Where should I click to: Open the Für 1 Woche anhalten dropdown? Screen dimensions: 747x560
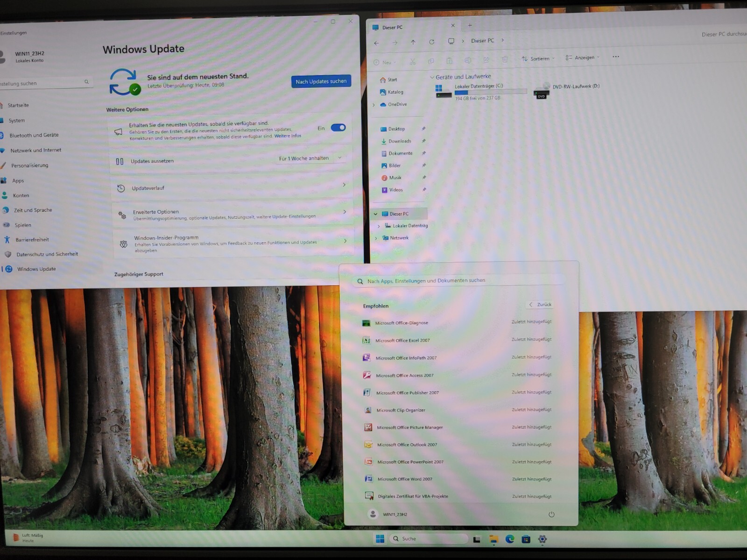click(310, 158)
